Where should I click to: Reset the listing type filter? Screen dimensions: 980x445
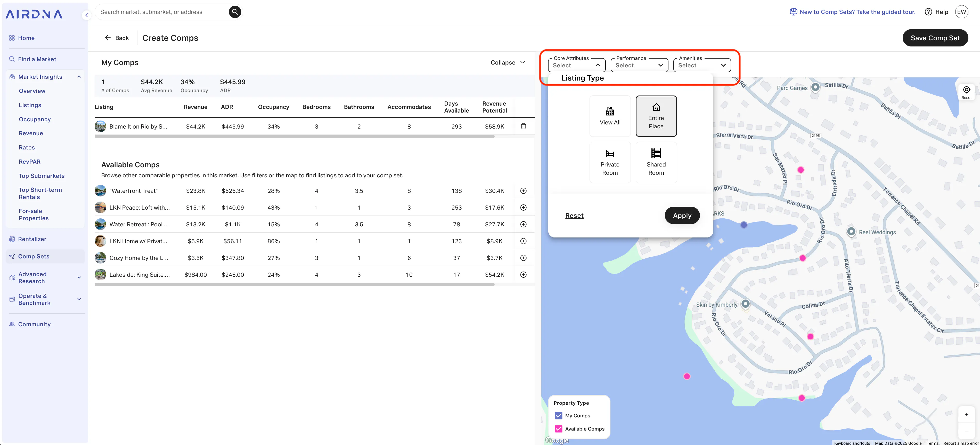coord(574,216)
